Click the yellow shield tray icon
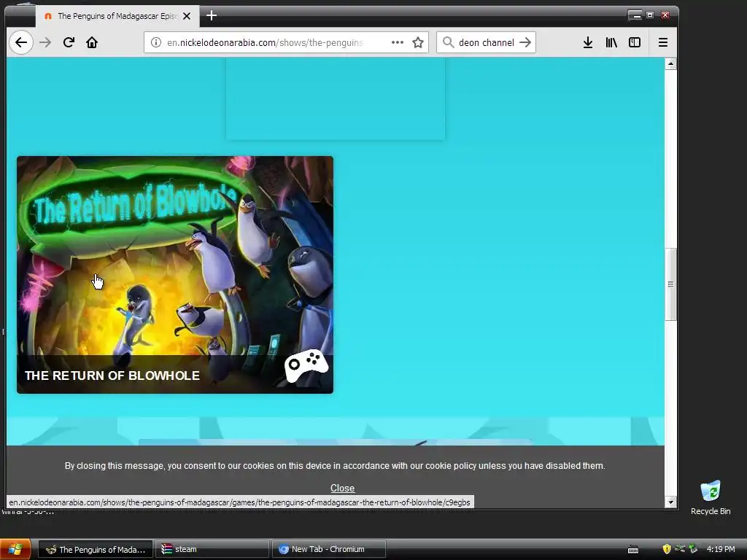The height and width of the screenshot is (560, 747). coord(667,549)
